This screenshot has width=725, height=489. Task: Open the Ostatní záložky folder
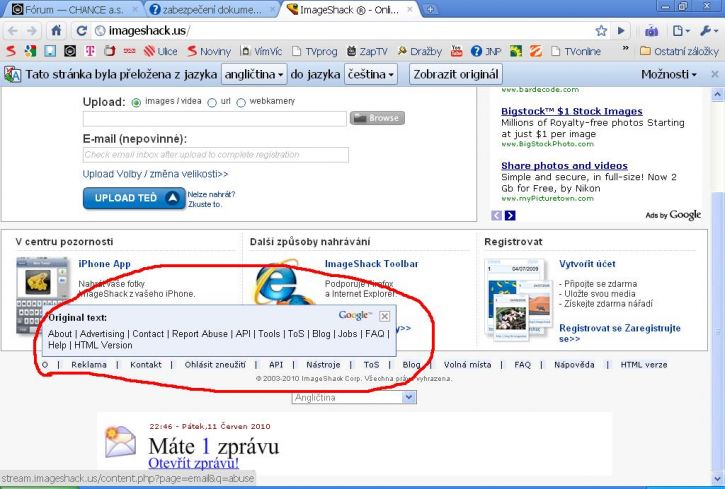[x=679, y=51]
